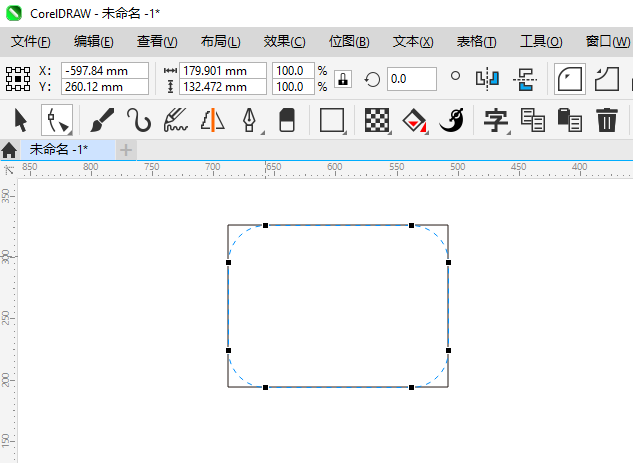Click the rotation angle 0.0 field
633x463 pixels.
pyautogui.click(x=412, y=79)
